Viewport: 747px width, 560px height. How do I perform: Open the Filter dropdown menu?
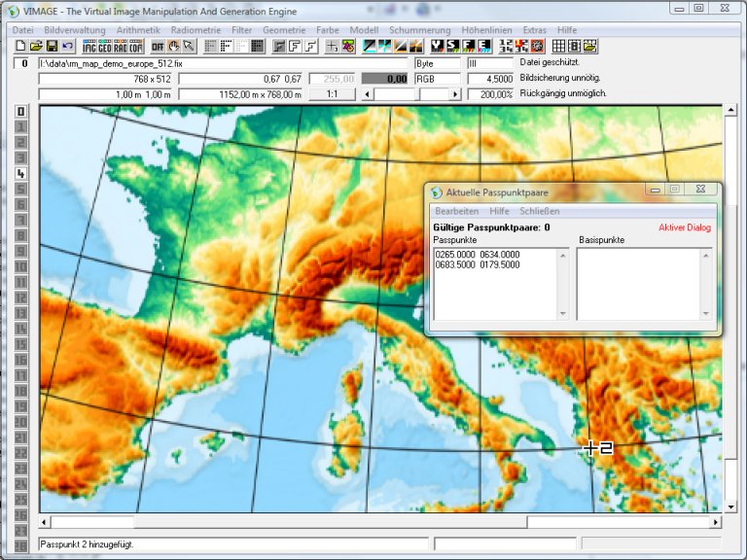coord(242,30)
